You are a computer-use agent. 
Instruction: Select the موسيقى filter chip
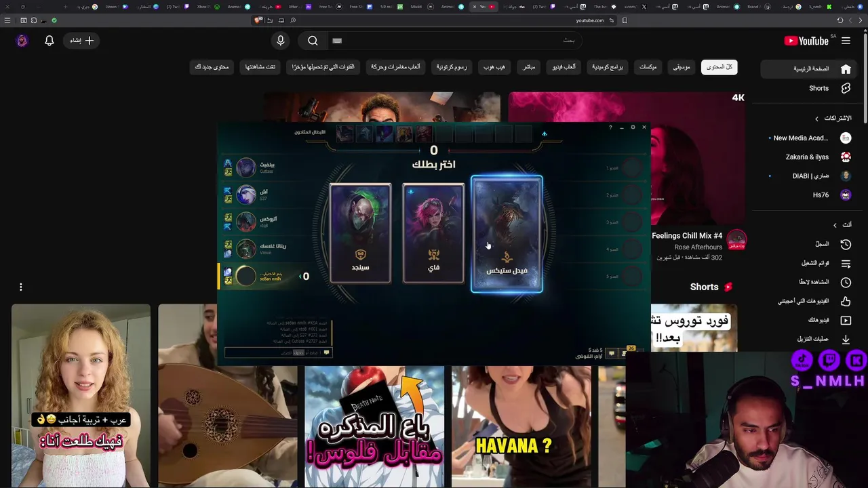[682, 67]
